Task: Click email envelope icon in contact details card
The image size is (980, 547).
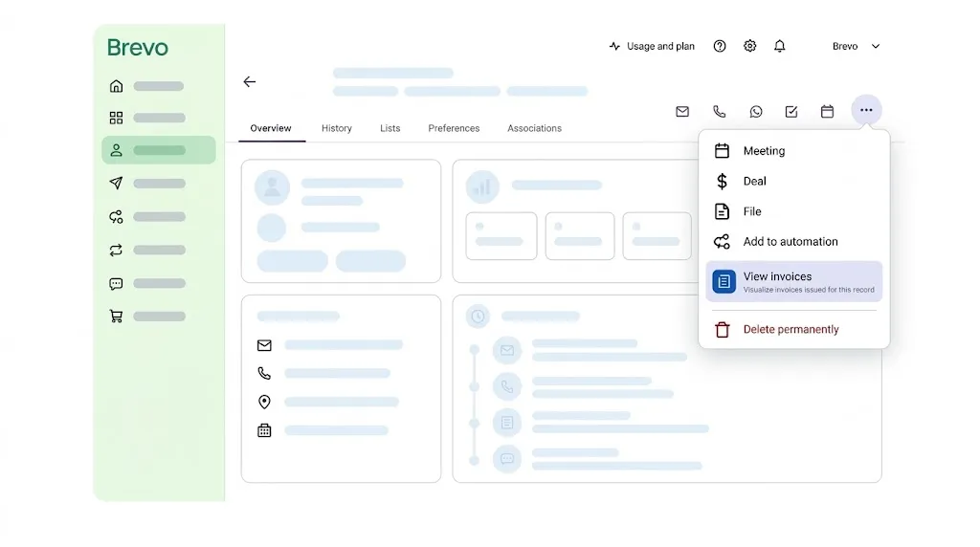Action: pyautogui.click(x=264, y=344)
